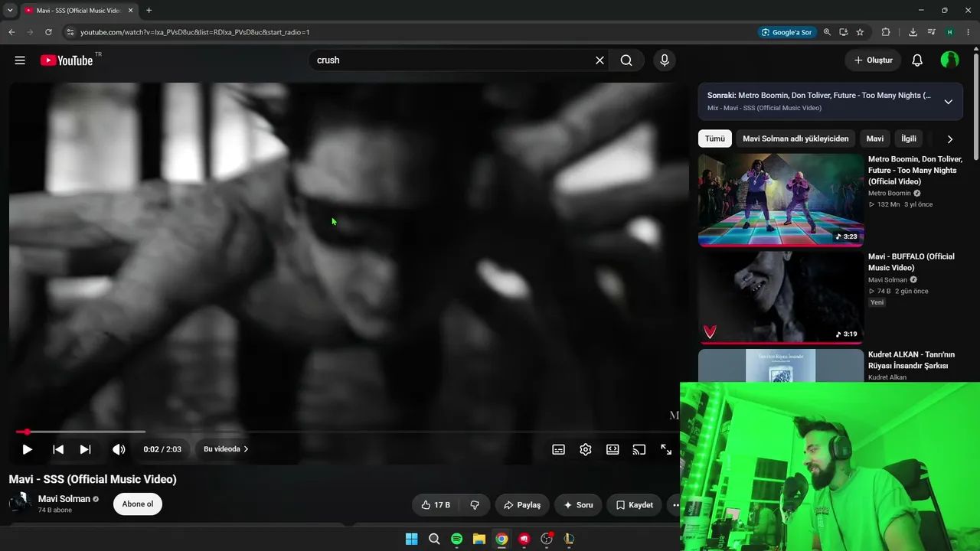Subscribe with the Abone ol button
Viewport: 980px width, 551px height.
(138, 504)
